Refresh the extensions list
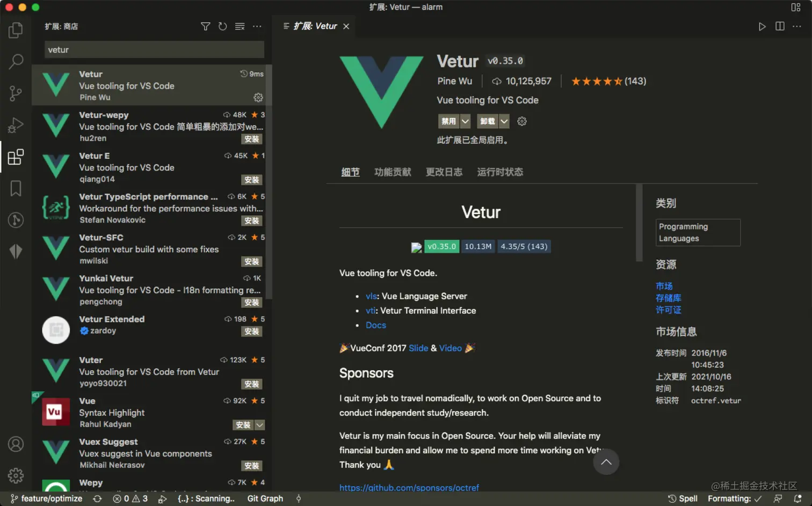The height and width of the screenshot is (506, 812). [x=222, y=26]
